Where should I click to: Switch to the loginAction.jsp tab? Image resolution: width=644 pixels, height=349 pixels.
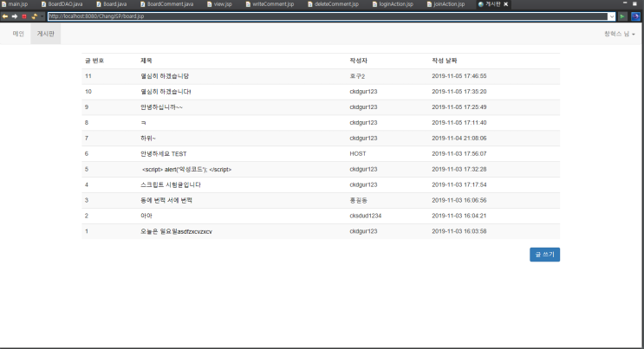[x=393, y=4]
